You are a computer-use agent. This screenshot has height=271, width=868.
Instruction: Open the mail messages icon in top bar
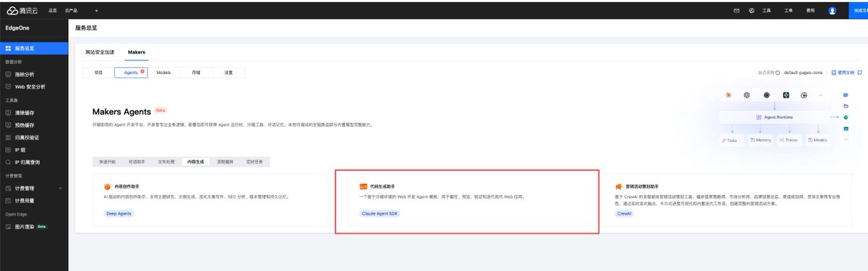(x=736, y=11)
